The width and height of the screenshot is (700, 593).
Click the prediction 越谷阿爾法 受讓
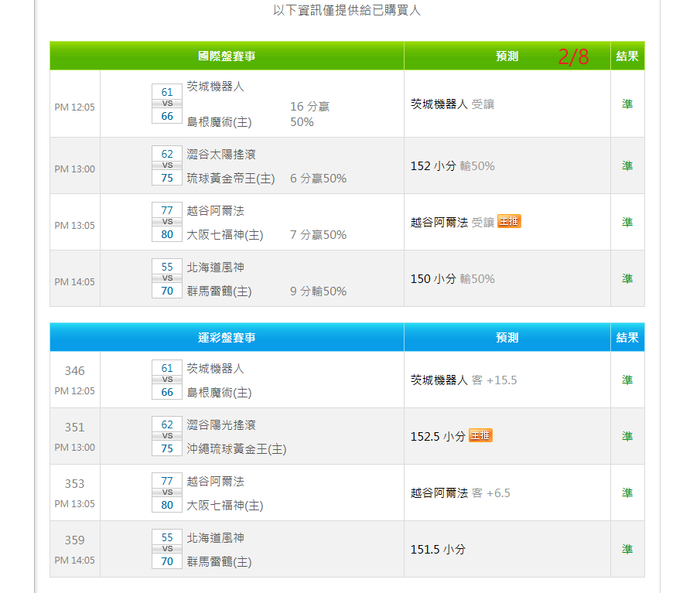click(452, 222)
